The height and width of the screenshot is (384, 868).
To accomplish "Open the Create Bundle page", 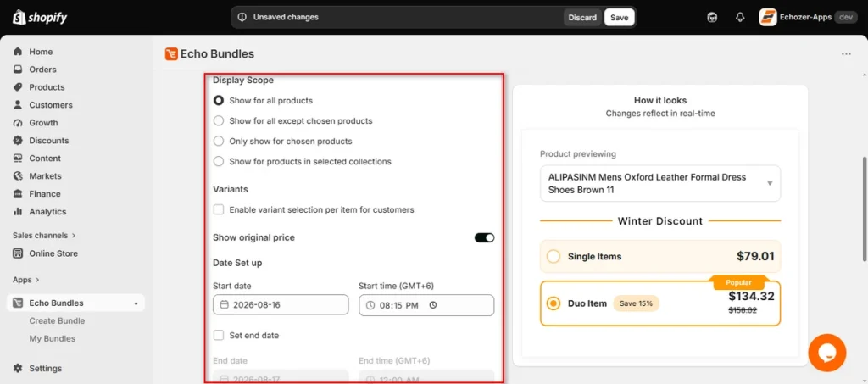I will (57, 321).
